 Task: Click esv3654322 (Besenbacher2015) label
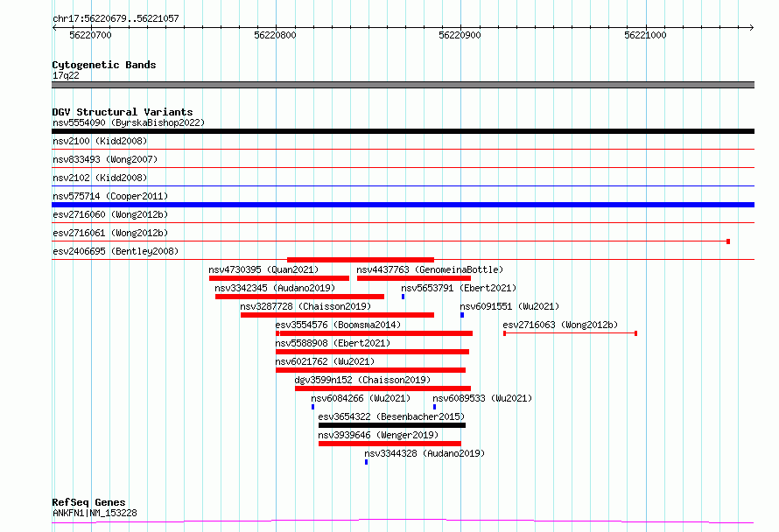[391, 416]
